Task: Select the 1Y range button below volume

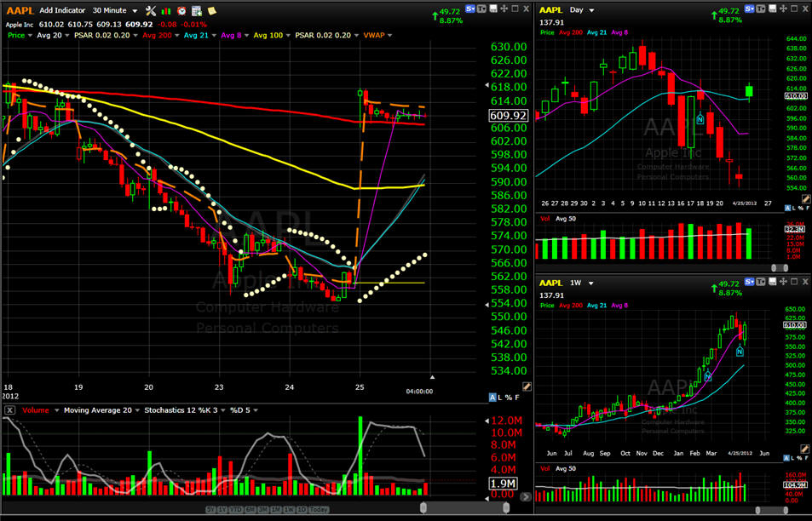Action: click(x=222, y=510)
